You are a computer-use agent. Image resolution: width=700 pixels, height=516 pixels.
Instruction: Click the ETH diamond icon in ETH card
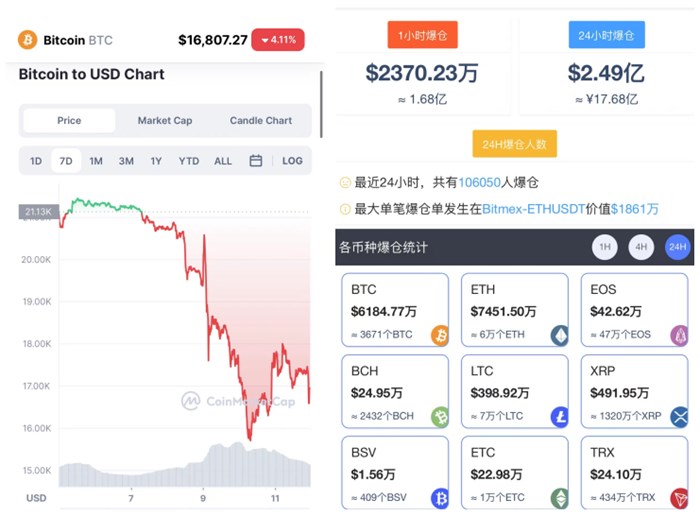click(560, 335)
